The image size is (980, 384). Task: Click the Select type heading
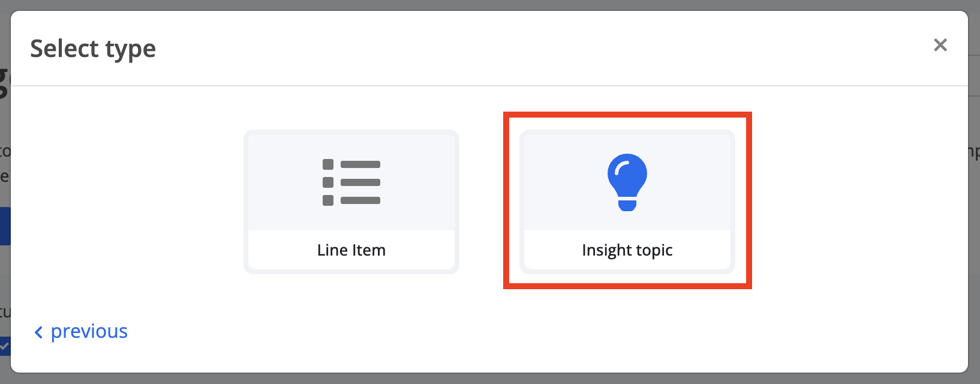[x=93, y=49]
